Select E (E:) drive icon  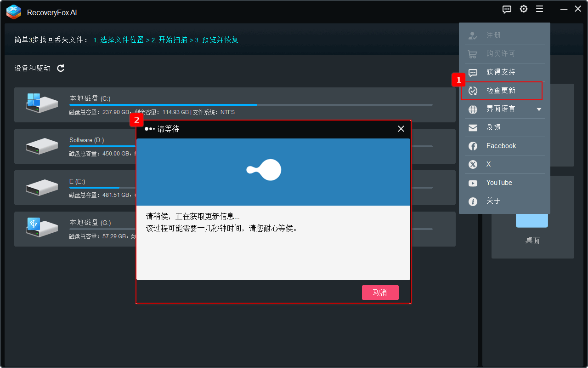[x=42, y=188]
